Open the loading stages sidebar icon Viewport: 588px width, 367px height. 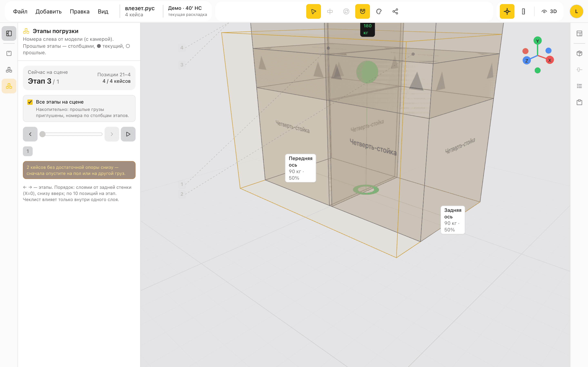(x=9, y=86)
